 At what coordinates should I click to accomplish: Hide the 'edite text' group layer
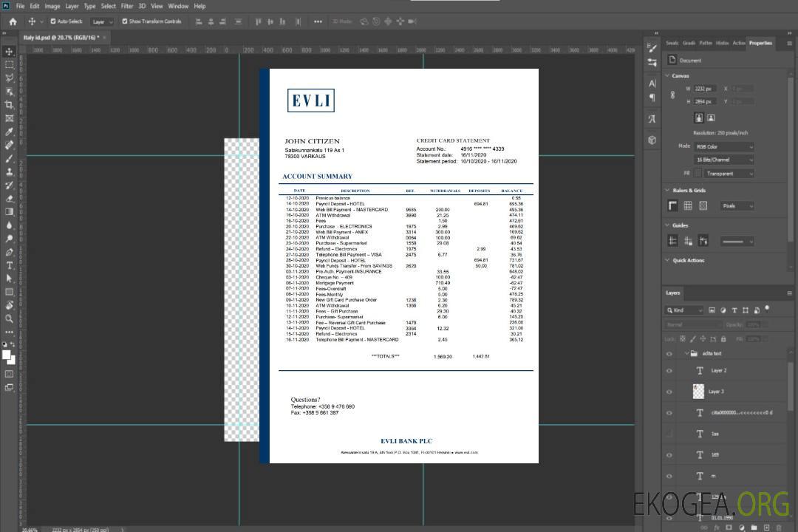click(x=669, y=354)
